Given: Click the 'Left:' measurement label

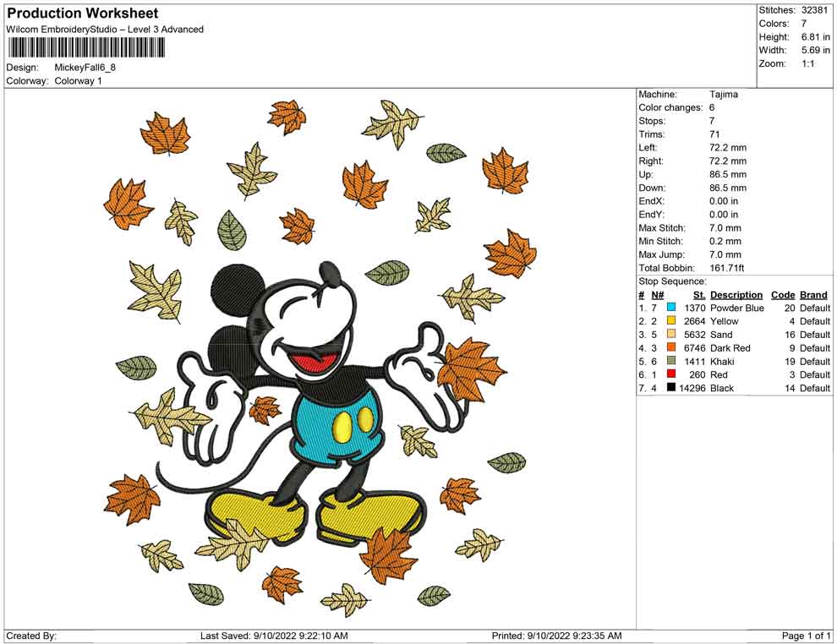Looking at the screenshot, I should 648,148.
